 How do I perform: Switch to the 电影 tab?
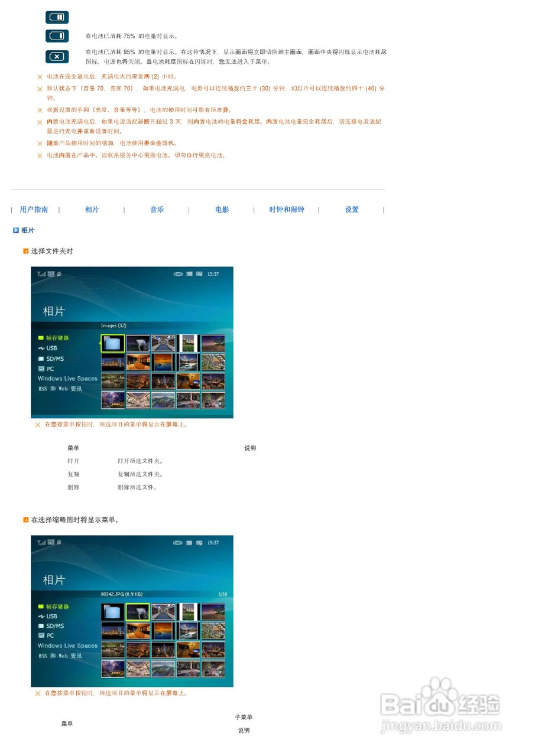pyautogui.click(x=222, y=209)
